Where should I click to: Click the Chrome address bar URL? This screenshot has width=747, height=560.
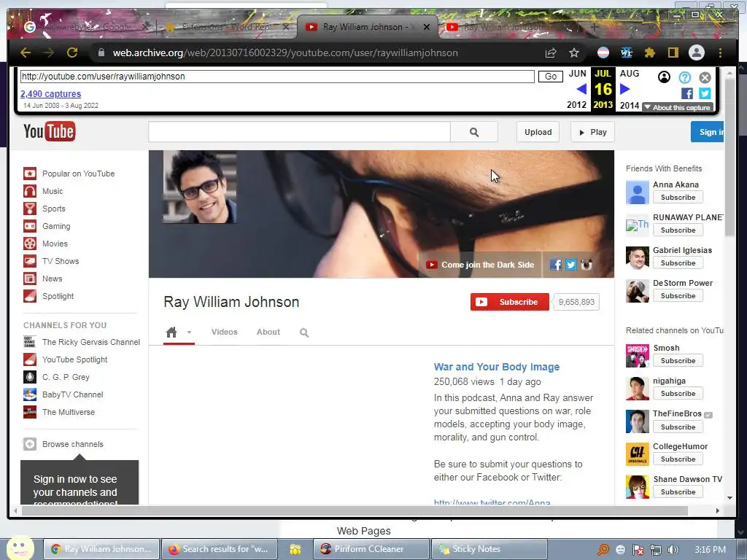[x=285, y=52]
